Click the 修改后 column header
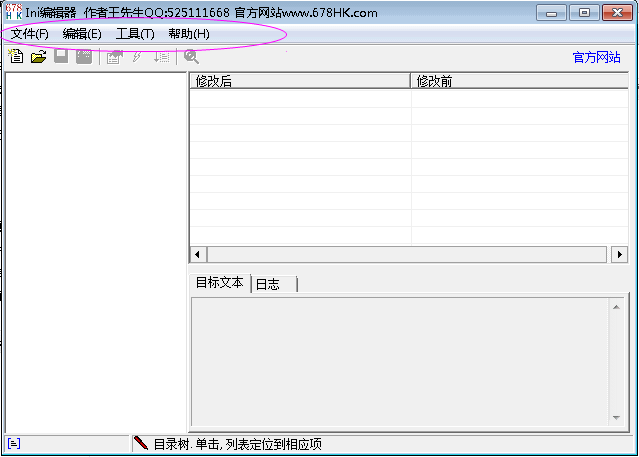This screenshot has height=457, width=639. [300, 81]
